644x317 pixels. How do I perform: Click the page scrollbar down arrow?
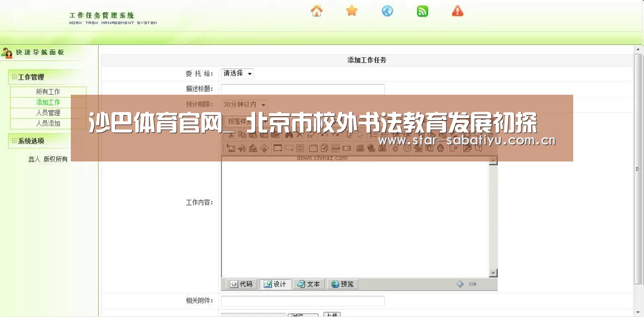click(638, 313)
